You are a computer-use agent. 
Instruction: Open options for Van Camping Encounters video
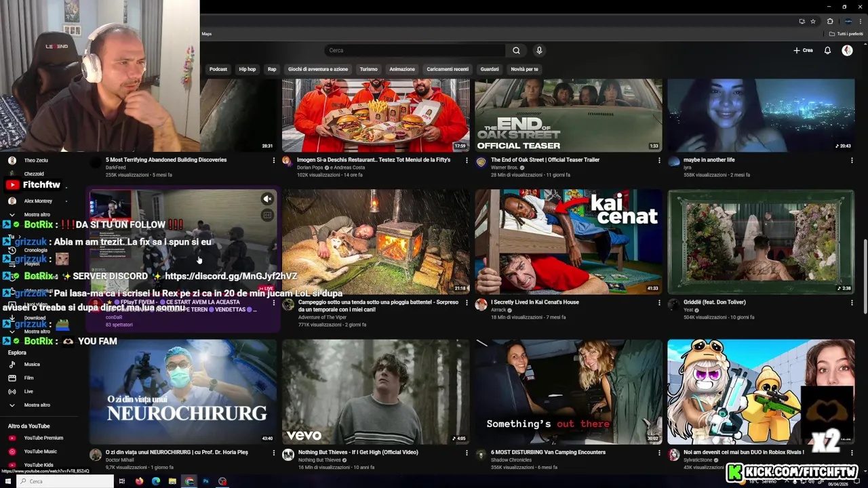659,453
